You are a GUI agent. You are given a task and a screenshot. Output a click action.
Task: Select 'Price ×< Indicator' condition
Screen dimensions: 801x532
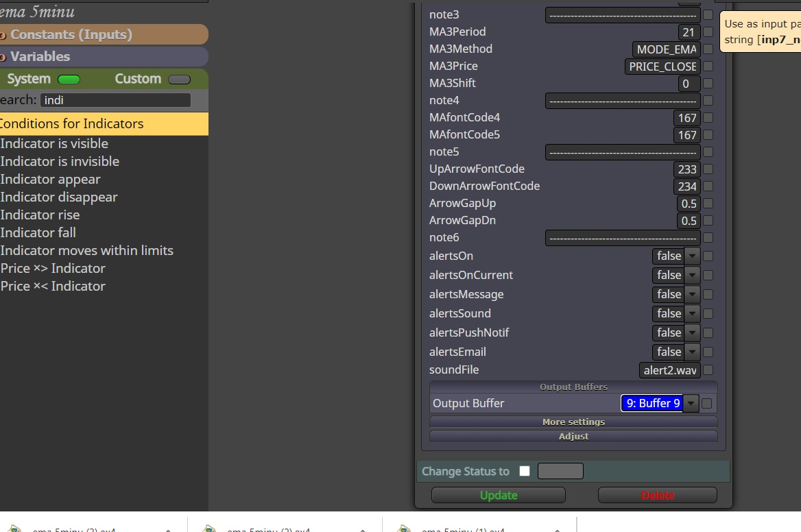53,287
